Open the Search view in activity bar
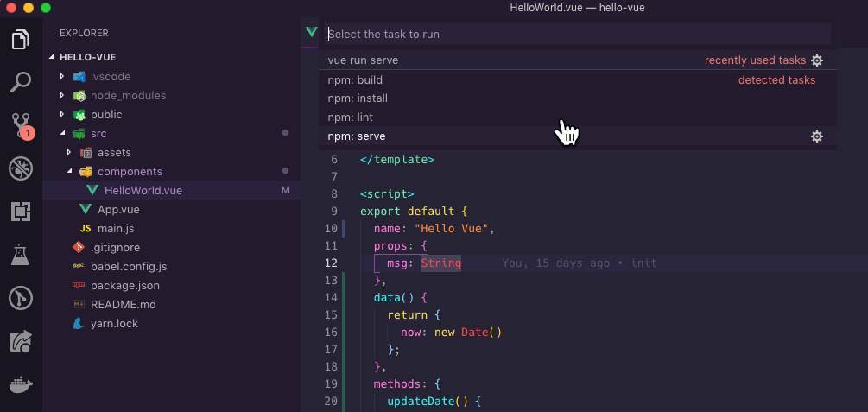Image resolution: width=868 pixels, height=412 pixels. tap(21, 83)
